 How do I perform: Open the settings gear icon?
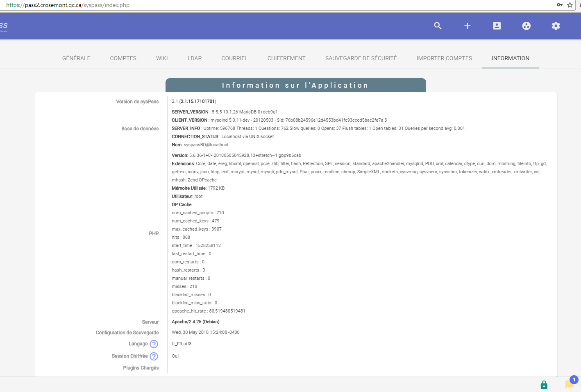click(x=556, y=26)
